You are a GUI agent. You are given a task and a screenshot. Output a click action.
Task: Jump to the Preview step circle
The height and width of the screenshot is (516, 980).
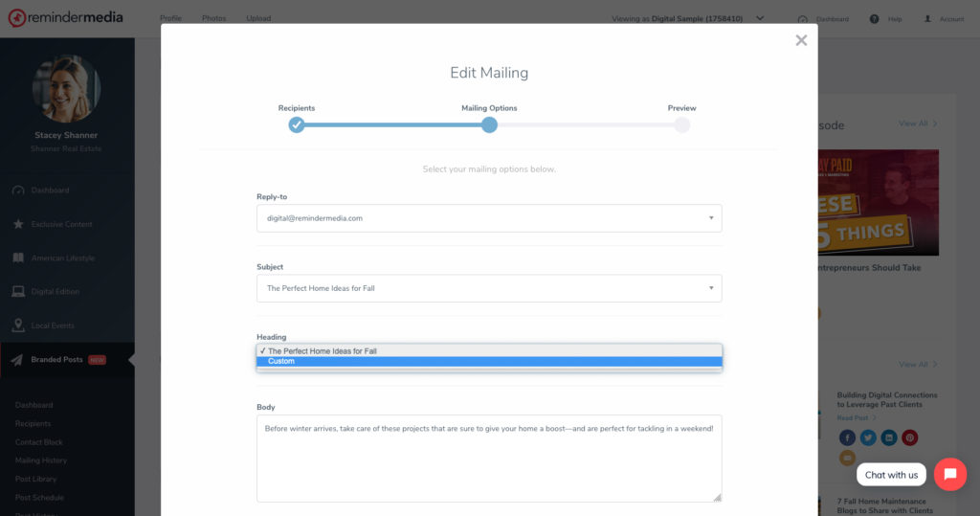click(681, 124)
